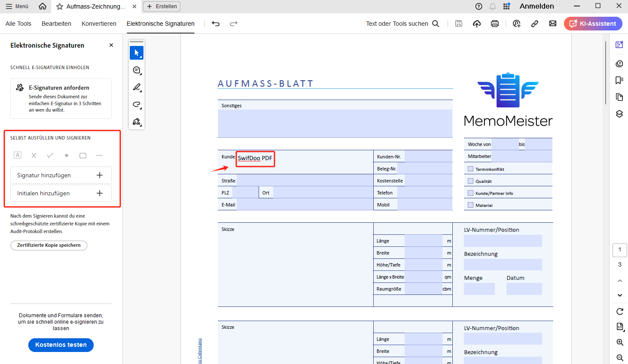The image size is (628, 364).
Task: Go to previous page up chevron
Action: coord(619,281)
